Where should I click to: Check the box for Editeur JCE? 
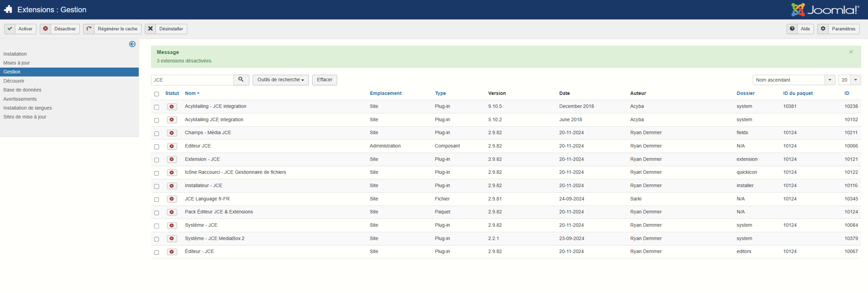[x=157, y=146]
